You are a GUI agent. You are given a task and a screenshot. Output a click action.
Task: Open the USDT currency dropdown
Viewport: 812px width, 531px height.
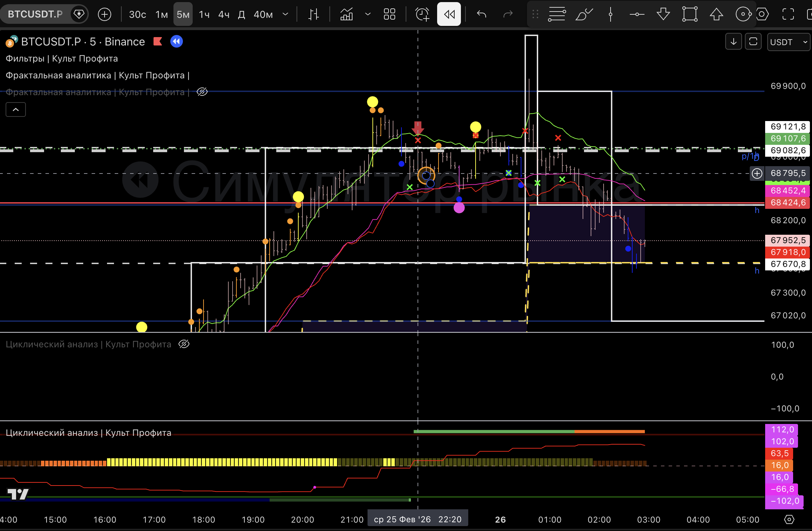[789, 42]
